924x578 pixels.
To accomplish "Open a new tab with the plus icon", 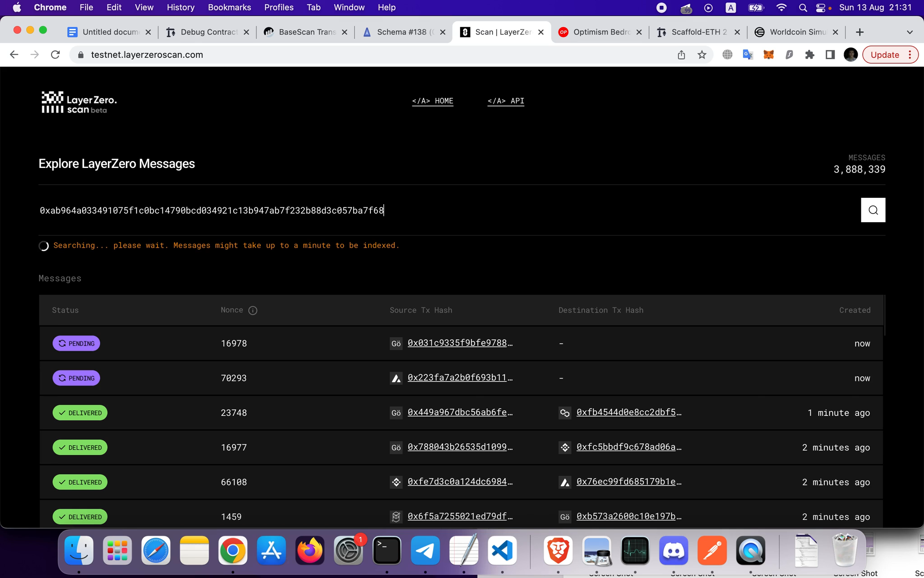I will (859, 32).
